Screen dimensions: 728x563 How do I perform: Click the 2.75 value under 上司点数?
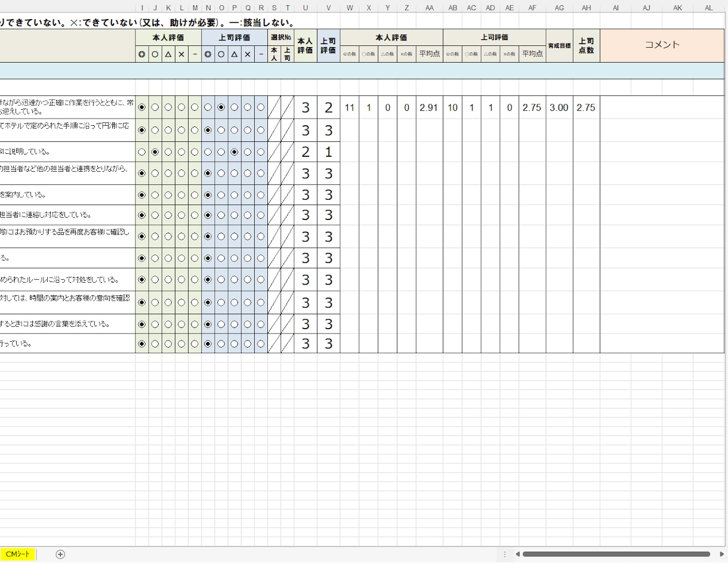pyautogui.click(x=587, y=108)
